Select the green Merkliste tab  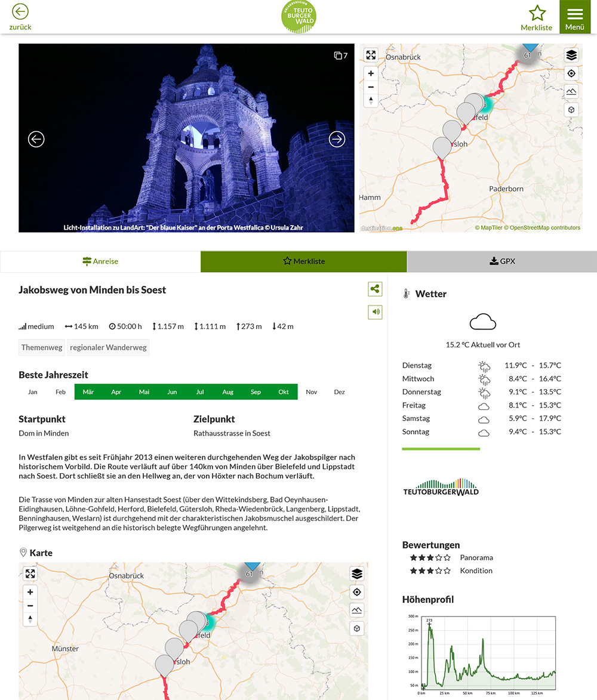(304, 261)
